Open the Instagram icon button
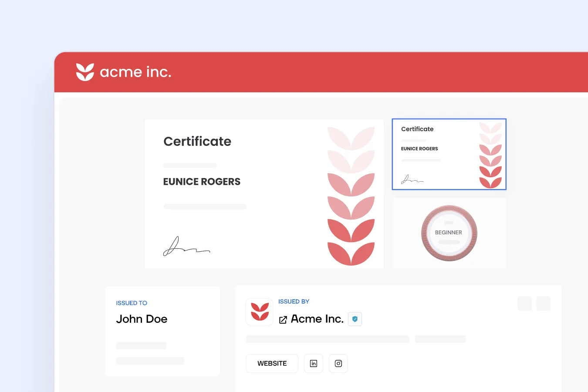The height and width of the screenshot is (392, 588). 338,363
